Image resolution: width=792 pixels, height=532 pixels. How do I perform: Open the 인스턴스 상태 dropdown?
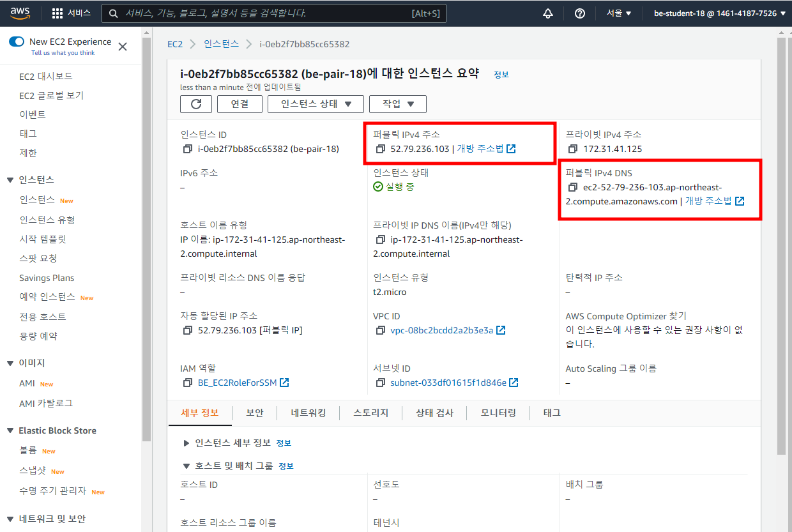316,104
